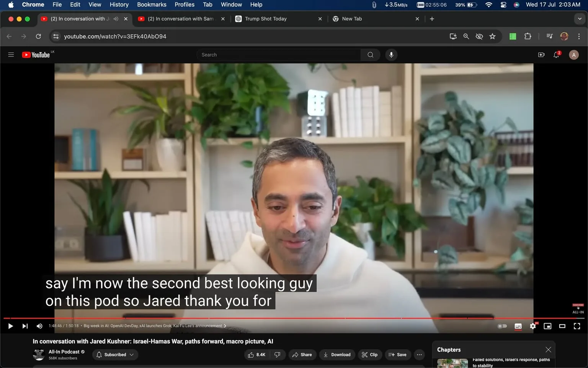Screen dimensions: 588x368
Task: Click the Share button
Action: point(302,355)
